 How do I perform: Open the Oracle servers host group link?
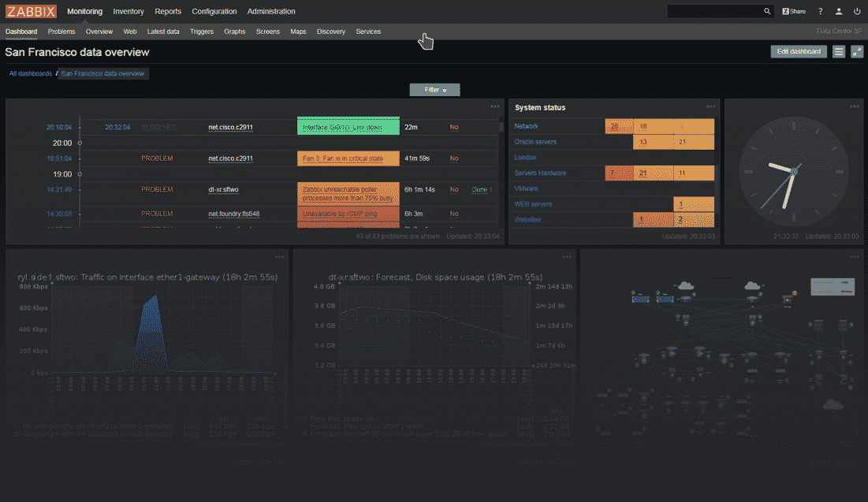click(535, 142)
